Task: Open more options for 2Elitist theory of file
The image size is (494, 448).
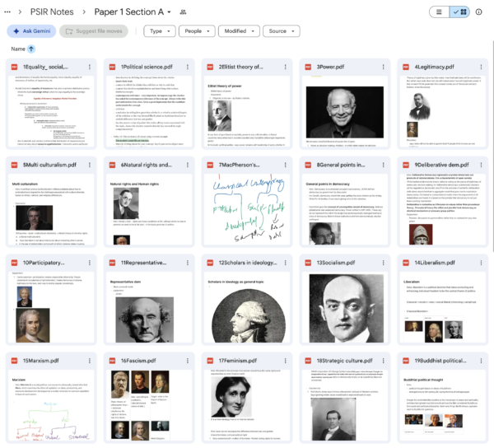Action: (x=285, y=67)
